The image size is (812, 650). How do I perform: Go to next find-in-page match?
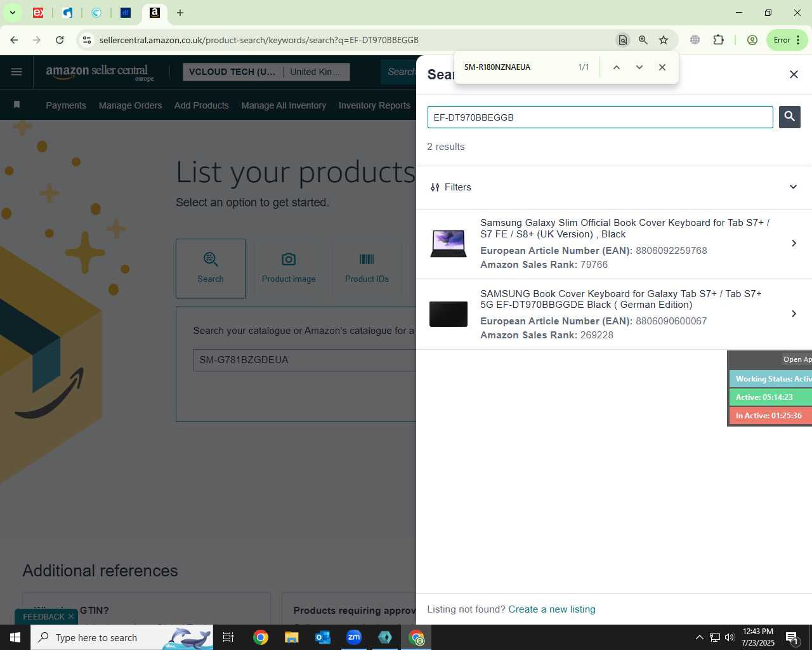(x=639, y=67)
